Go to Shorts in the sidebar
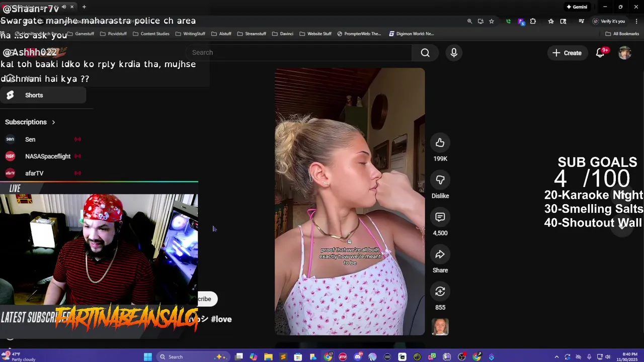 click(43, 95)
